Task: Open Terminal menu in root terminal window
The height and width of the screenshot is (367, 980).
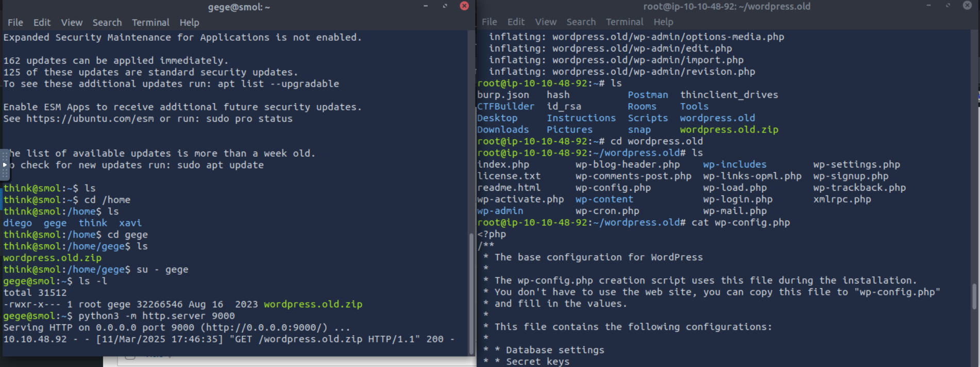Action: pyautogui.click(x=624, y=22)
